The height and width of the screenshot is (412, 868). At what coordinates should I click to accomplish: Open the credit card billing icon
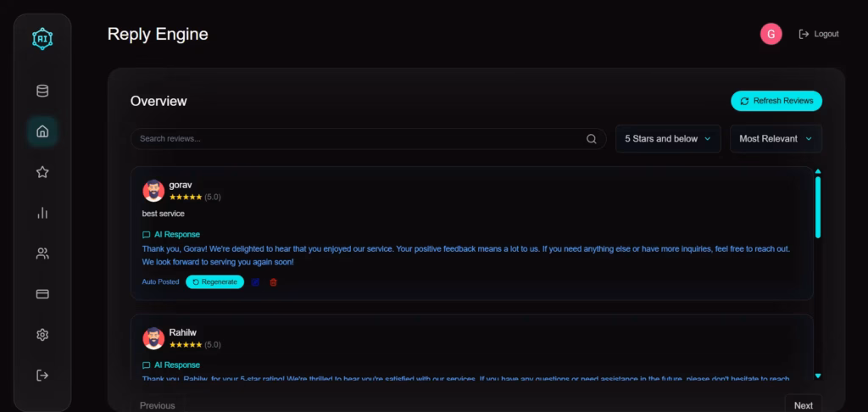click(x=42, y=294)
